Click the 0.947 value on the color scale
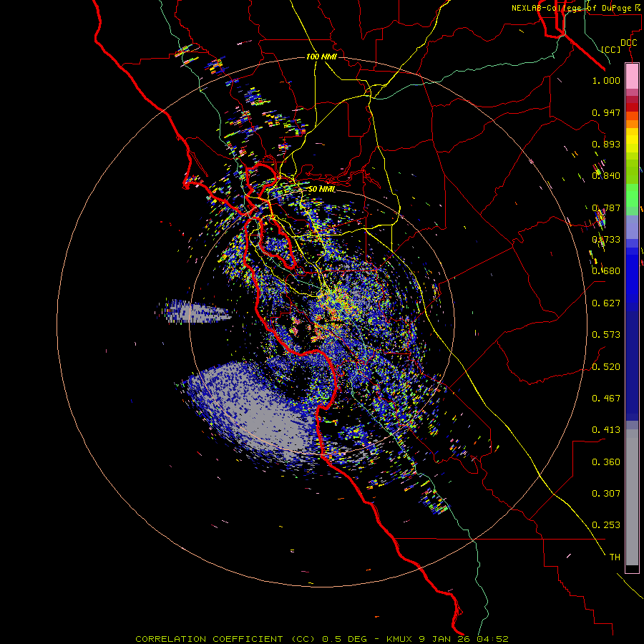Screen dimensions: 644x644 coord(606,112)
